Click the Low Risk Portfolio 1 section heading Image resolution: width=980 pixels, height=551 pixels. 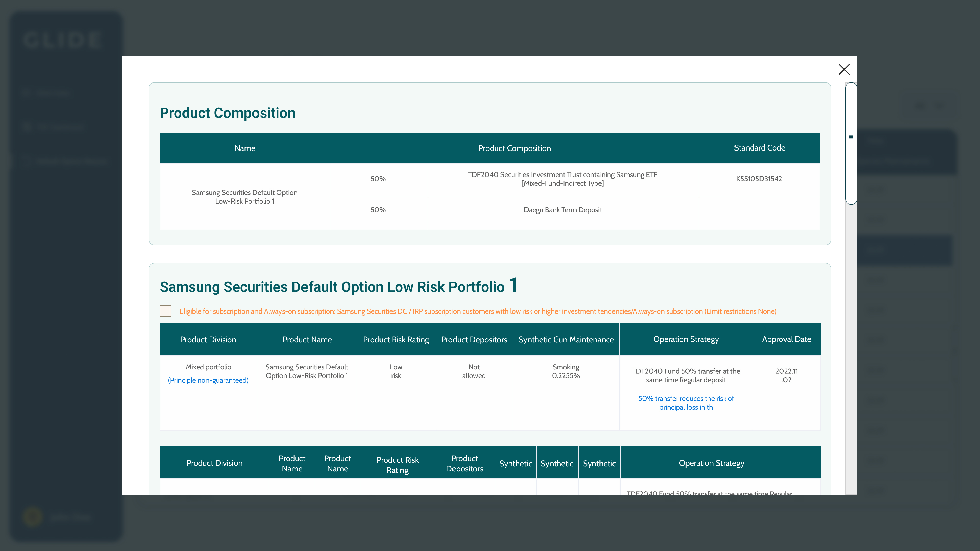point(339,286)
